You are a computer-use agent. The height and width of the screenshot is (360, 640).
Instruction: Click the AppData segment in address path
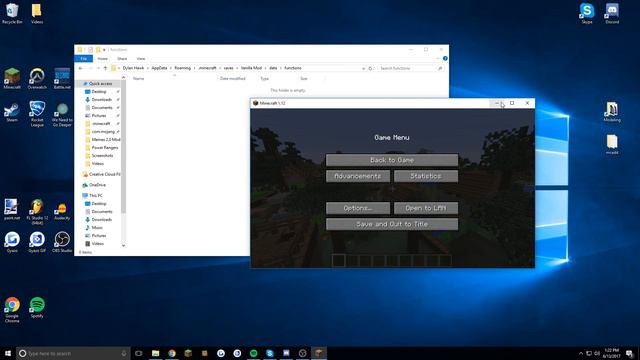(x=159, y=68)
